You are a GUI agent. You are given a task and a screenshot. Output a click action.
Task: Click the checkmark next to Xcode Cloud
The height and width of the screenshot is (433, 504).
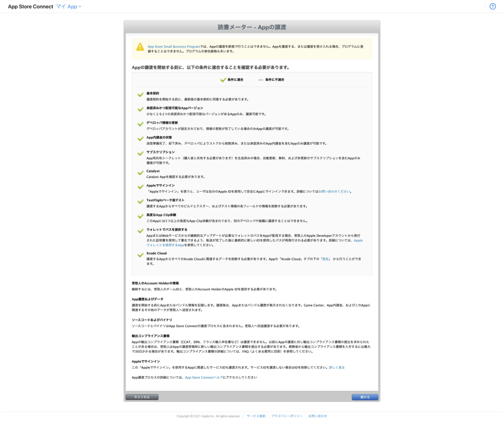coord(140,255)
